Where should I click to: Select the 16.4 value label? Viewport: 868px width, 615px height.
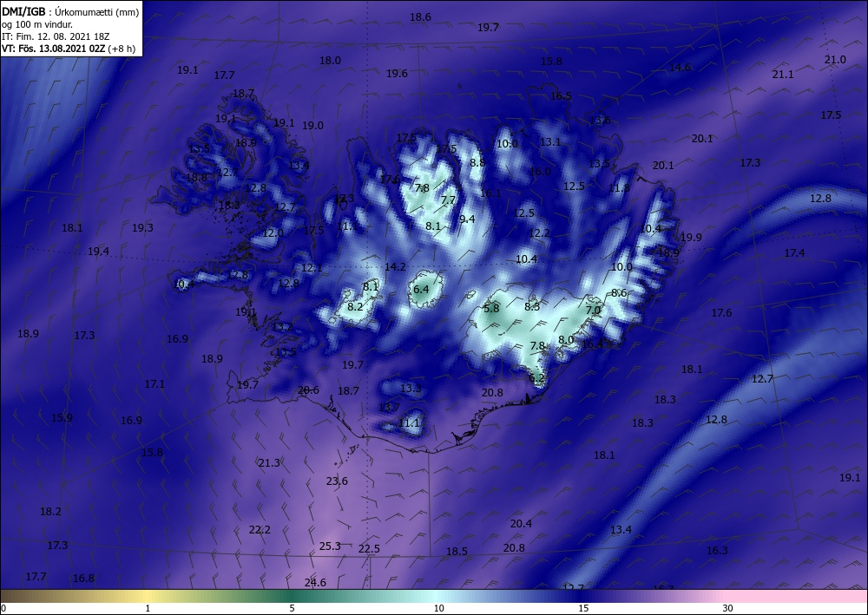(x=592, y=344)
